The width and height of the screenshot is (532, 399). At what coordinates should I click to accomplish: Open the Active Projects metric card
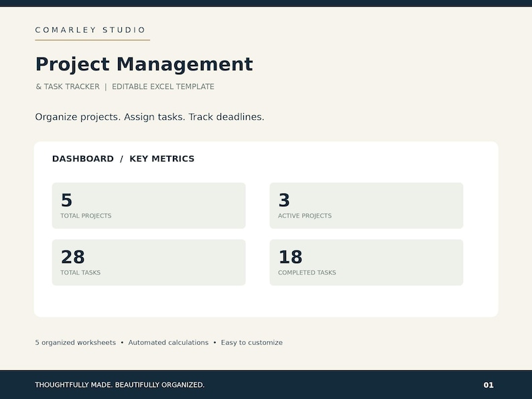coord(367,206)
